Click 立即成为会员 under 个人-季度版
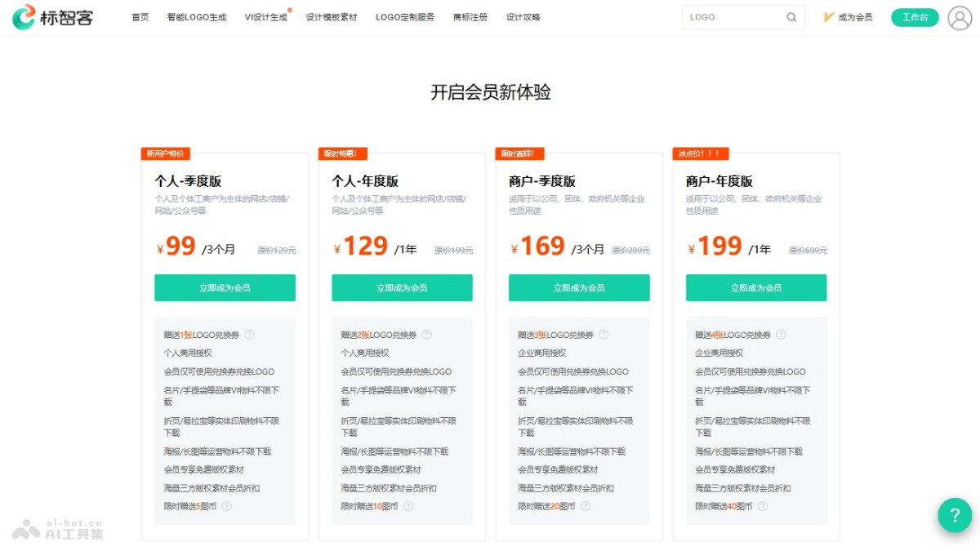The image size is (980, 551). click(x=225, y=287)
